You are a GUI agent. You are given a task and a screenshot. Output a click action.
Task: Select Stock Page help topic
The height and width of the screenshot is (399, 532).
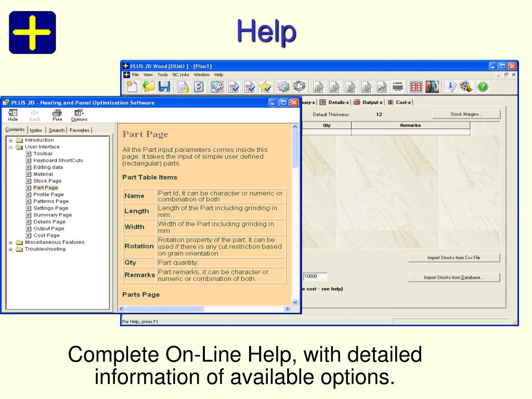tap(47, 181)
